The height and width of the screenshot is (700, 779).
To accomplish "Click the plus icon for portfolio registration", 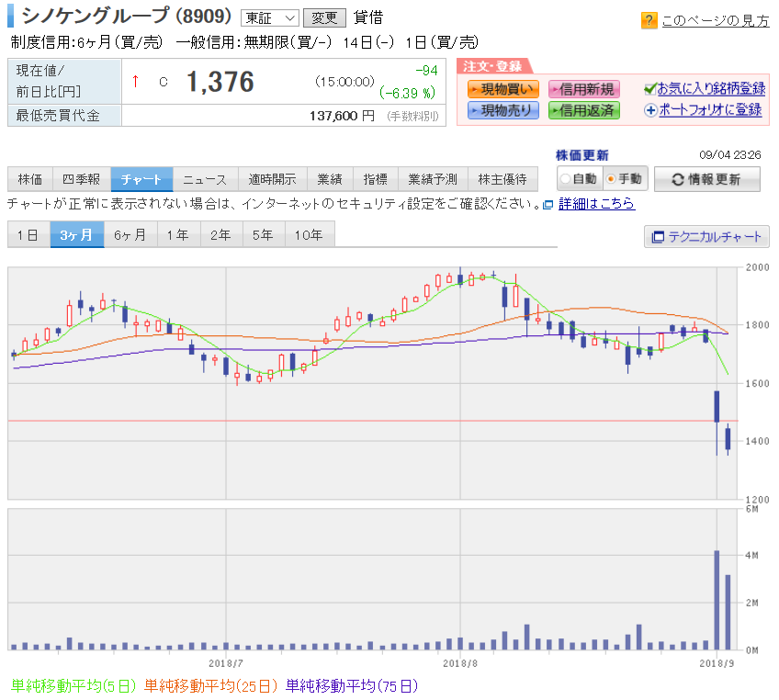I will coord(650,110).
